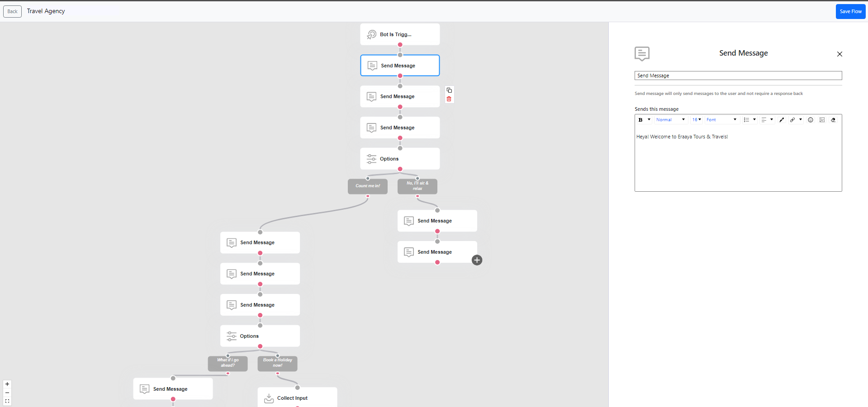Open the list style dropdown
Image resolution: width=868 pixels, height=407 pixels.
749,119
